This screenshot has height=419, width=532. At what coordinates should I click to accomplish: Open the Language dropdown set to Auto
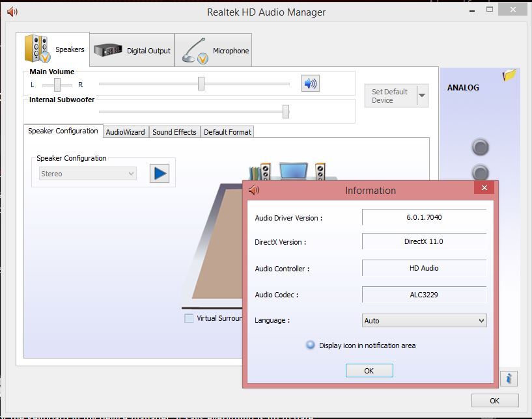pos(424,321)
